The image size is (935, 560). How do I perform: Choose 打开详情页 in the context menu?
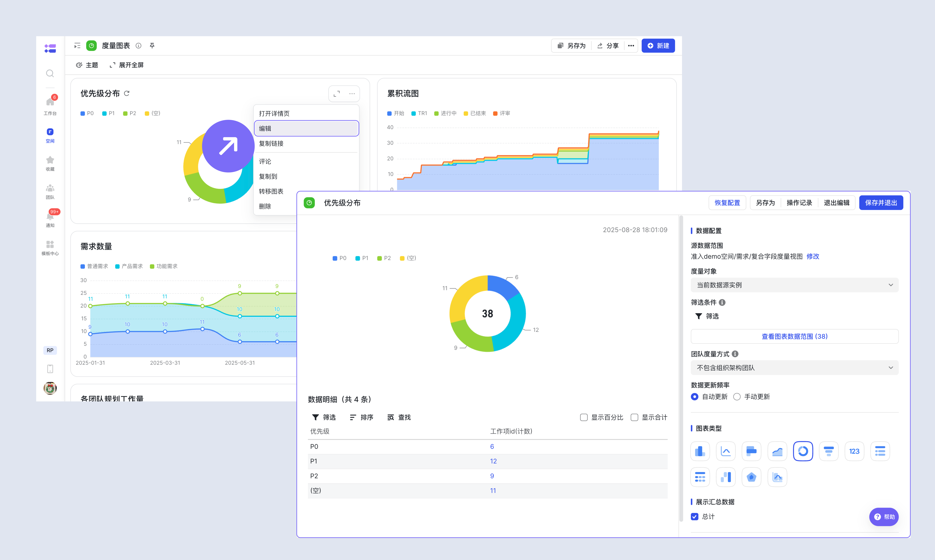tap(306, 114)
